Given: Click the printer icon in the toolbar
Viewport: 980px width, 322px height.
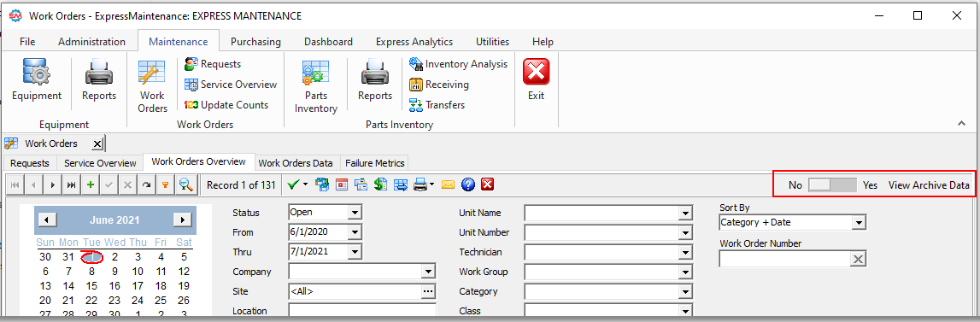Looking at the screenshot, I should [420, 184].
